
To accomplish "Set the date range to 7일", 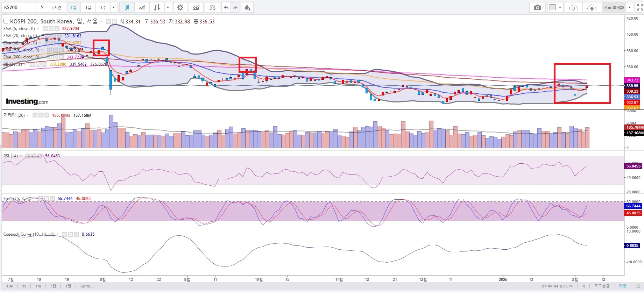I will pyautogui.click(x=53, y=286).
